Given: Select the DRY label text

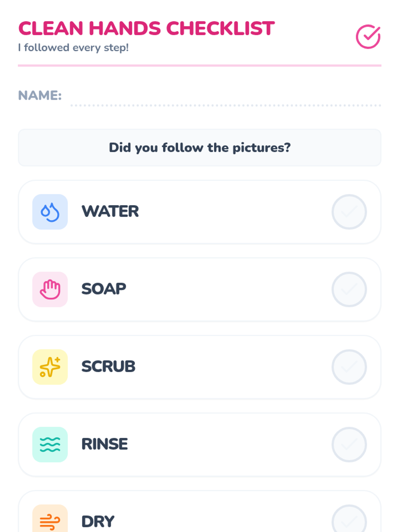Looking at the screenshot, I should coord(98,521).
